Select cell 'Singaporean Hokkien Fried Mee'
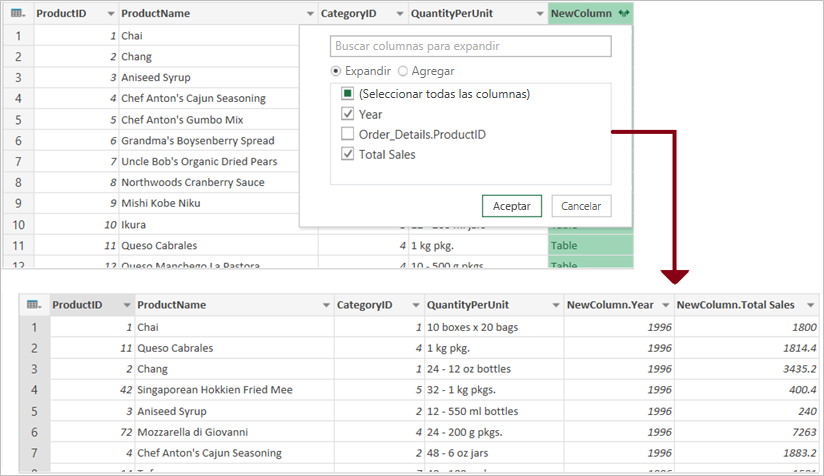The width and height of the screenshot is (824, 476). click(234, 390)
